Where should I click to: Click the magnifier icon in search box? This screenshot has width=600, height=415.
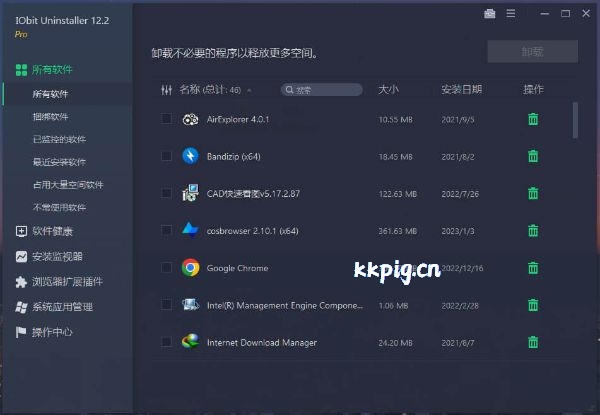[289, 90]
